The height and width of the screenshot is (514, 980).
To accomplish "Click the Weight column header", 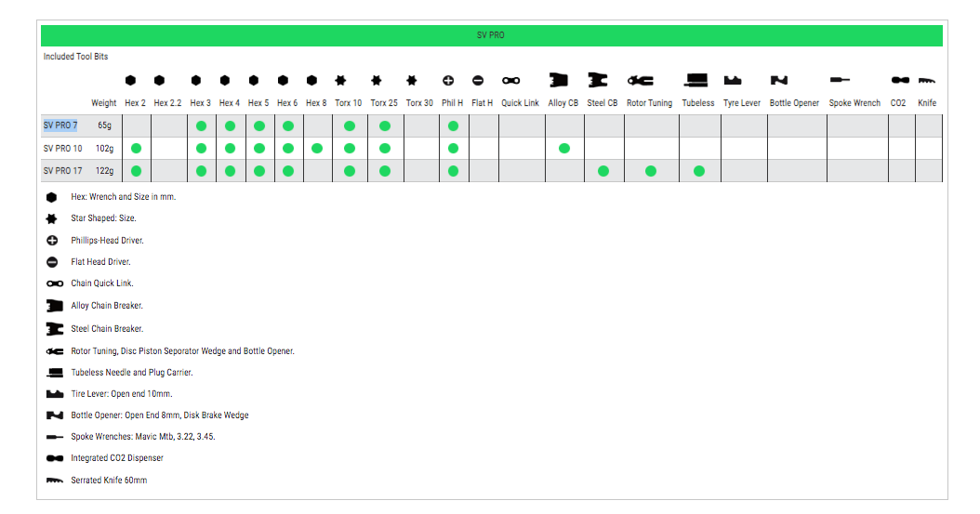I will (104, 103).
